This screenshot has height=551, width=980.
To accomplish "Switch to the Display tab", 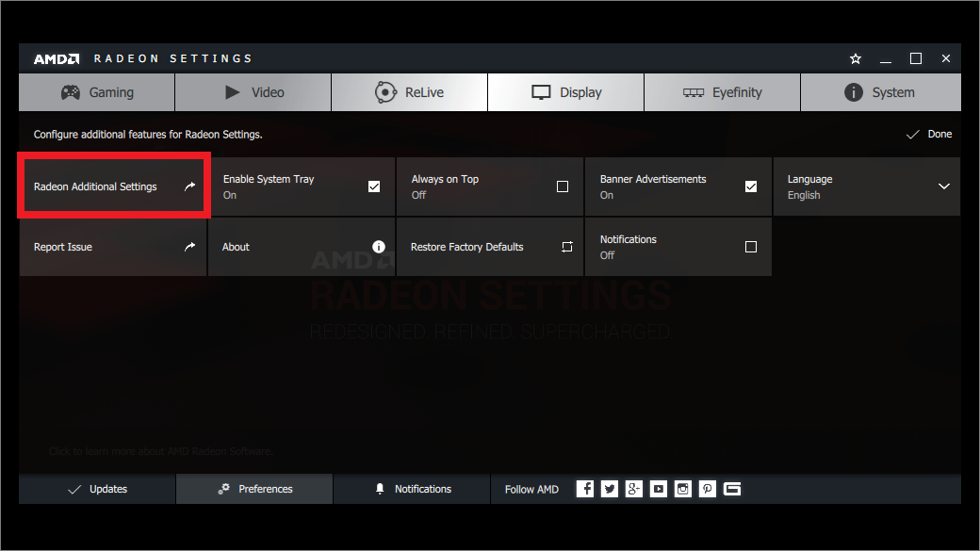I will [565, 92].
